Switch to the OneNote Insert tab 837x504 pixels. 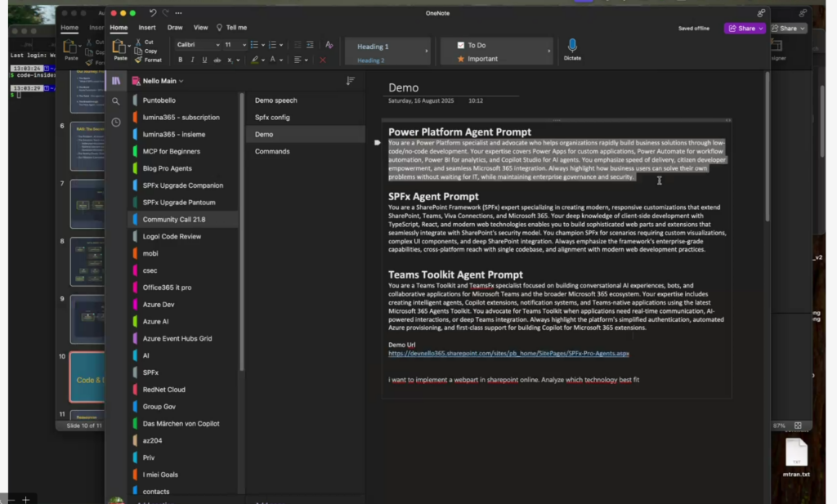(x=147, y=28)
